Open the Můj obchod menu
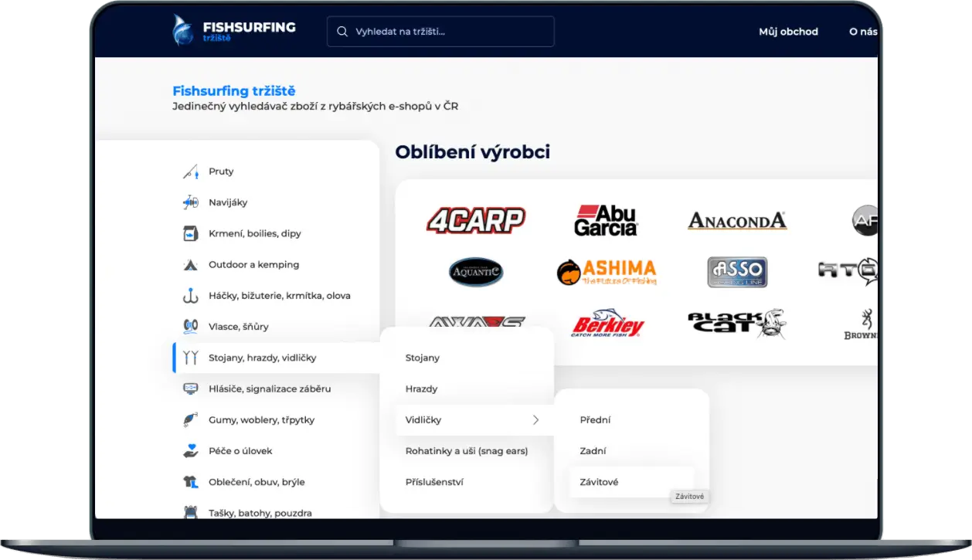The width and height of the screenshot is (972, 560). click(787, 32)
